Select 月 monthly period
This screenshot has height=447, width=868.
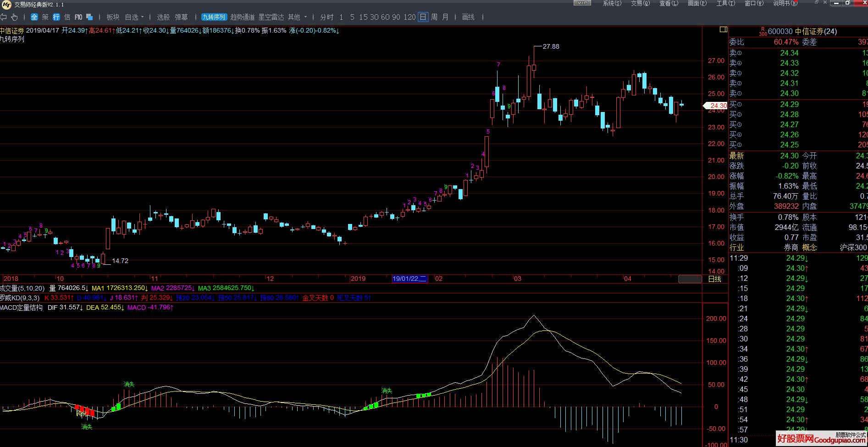pos(445,17)
